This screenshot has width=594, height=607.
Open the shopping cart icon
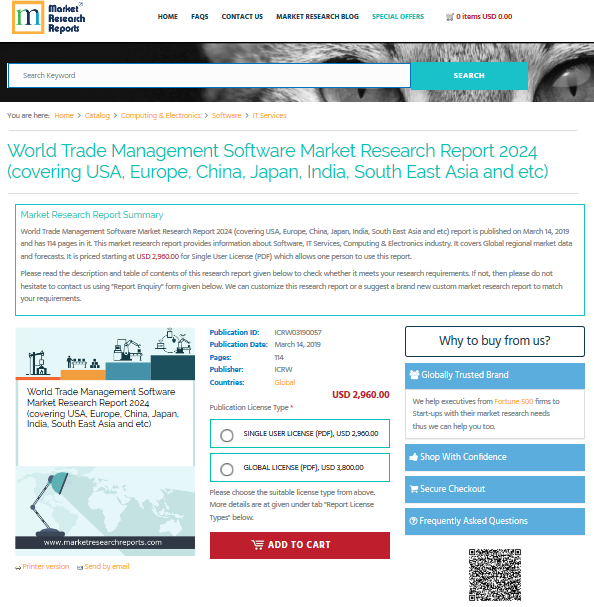click(449, 17)
